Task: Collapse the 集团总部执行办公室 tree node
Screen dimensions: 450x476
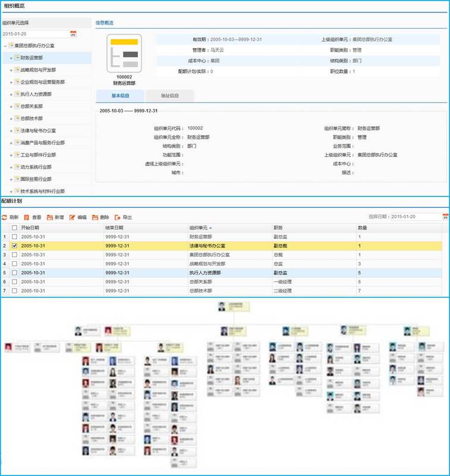Action: [x=5, y=46]
